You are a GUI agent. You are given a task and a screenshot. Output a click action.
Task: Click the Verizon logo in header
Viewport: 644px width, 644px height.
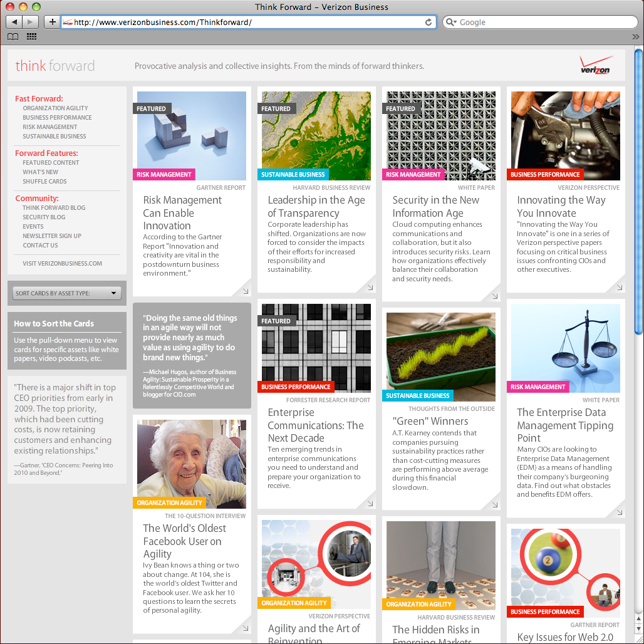click(x=596, y=66)
